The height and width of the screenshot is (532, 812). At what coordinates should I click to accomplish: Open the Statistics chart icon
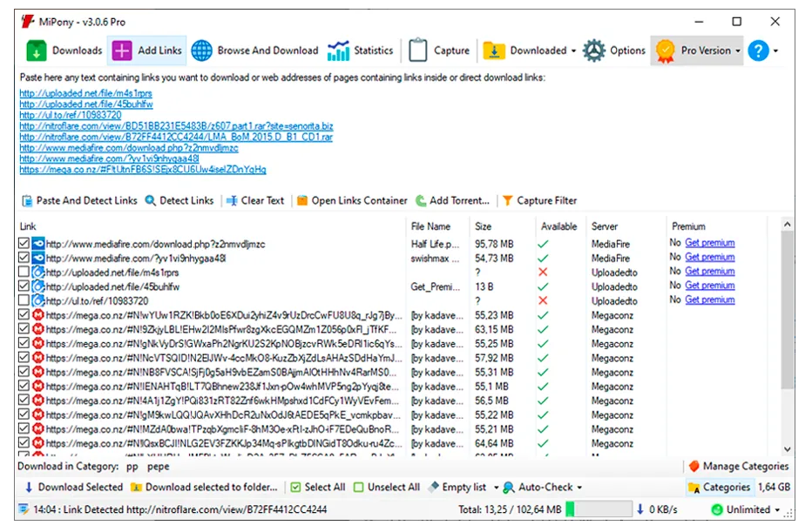(x=338, y=51)
